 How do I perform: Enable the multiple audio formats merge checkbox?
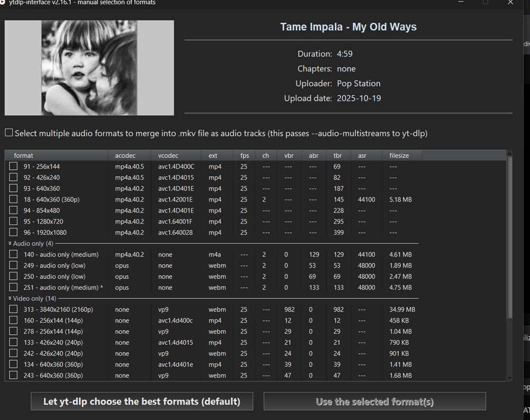[9, 133]
